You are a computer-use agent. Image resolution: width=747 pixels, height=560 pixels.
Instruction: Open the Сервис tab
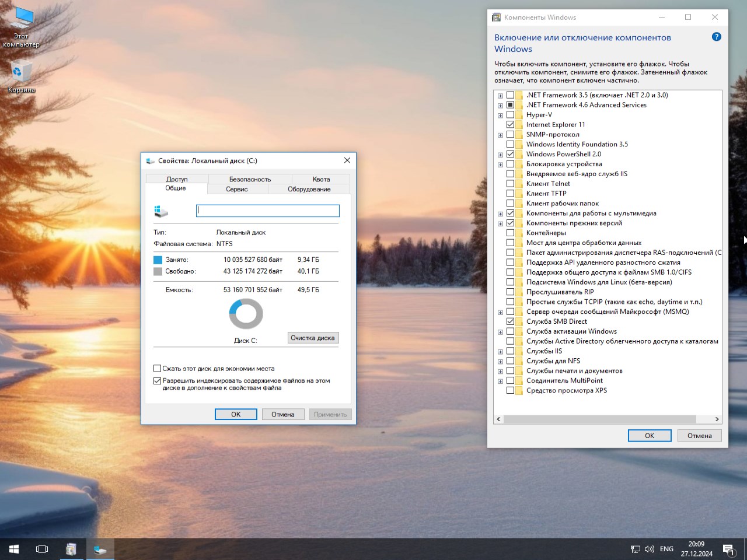coord(237,189)
